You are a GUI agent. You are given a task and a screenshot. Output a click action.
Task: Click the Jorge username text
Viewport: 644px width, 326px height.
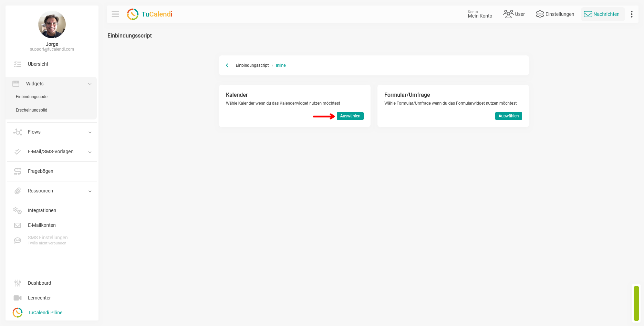coord(52,44)
